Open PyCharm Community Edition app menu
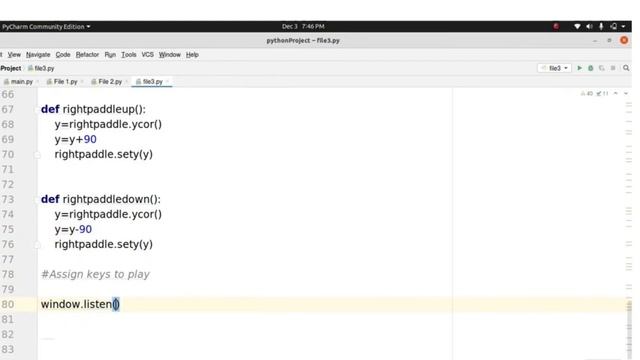This screenshot has height=360, width=640. (46, 27)
